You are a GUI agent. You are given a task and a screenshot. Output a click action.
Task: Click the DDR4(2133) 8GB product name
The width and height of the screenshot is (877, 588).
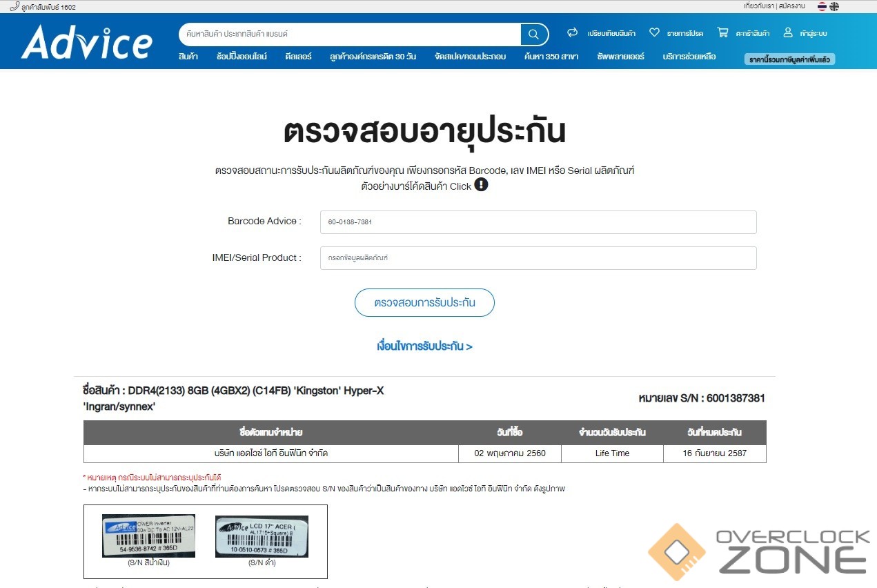[233, 398]
